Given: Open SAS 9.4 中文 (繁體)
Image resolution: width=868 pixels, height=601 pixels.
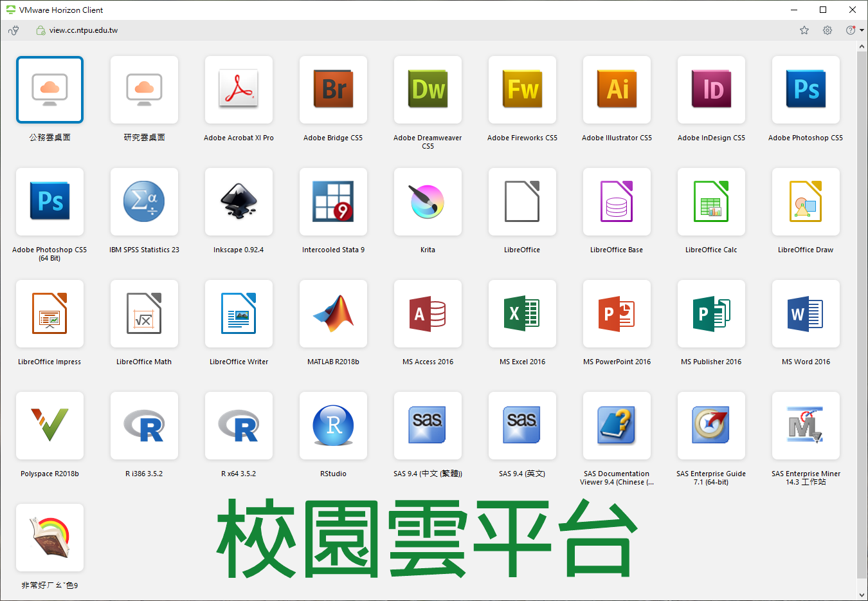Looking at the screenshot, I should click(x=428, y=425).
